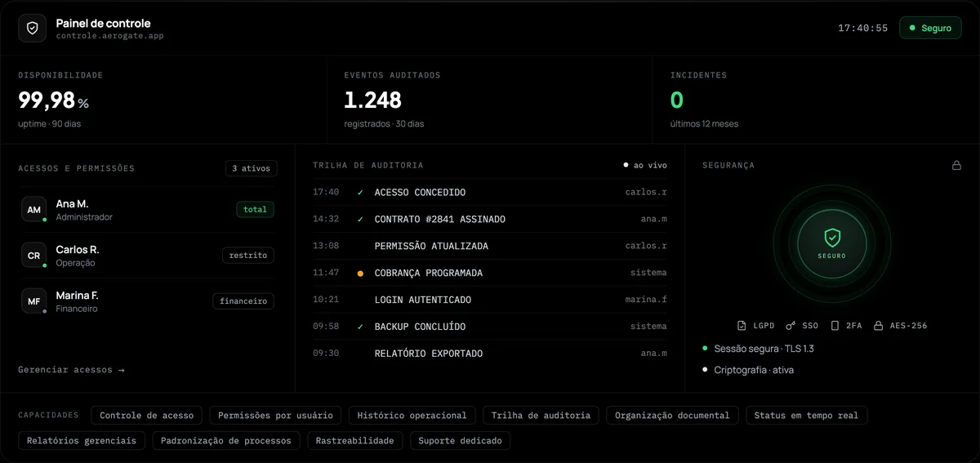The image size is (980, 463).
Task: Click controle.aerogate.app URL text
Action: (109, 36)
